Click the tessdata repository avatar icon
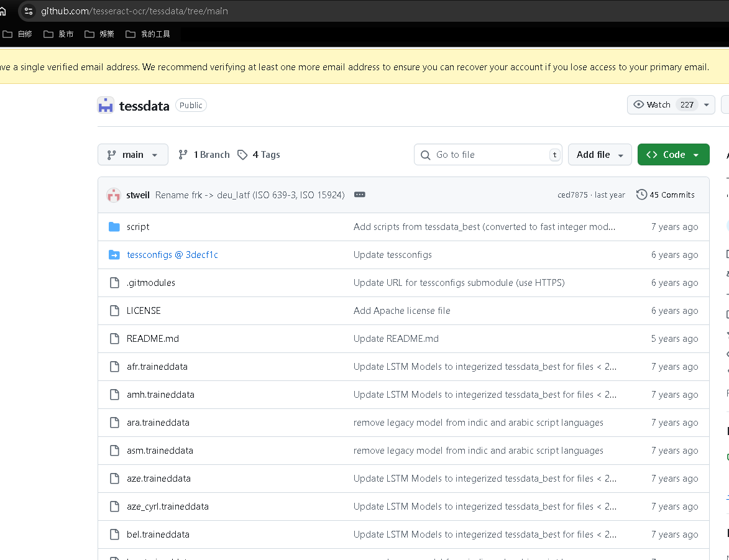 click(x=106, y=106)
